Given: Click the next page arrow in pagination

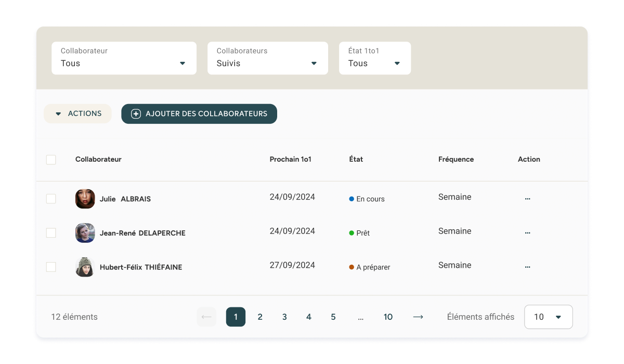Looking at the screenshot, I should tap(418, 317).
